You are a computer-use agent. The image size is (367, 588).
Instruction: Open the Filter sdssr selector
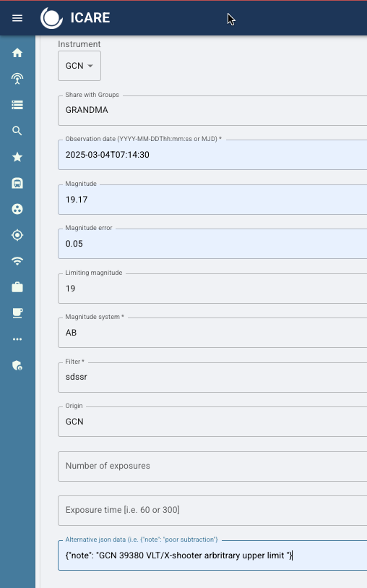pos(212,378)
